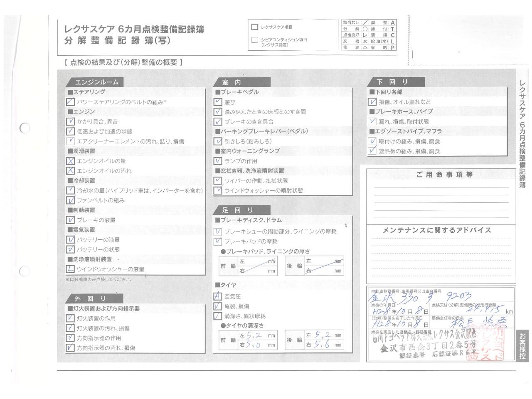Screen dimensions: 532x399
Task: Check the 灯火装置の作用 box
Action: [70, 318]
